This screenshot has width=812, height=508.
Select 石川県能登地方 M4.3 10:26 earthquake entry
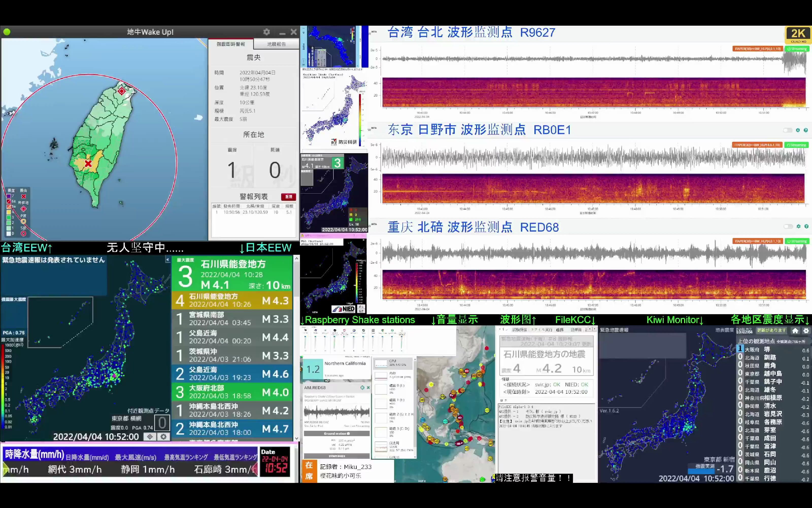click(232, 300)
